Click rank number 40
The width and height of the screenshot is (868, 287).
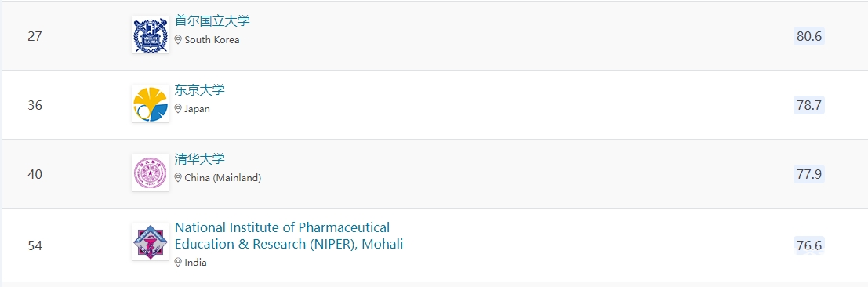35,175
